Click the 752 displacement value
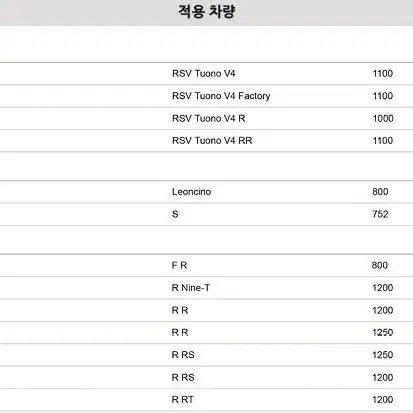Viewport: 413px width, 413px height. click(x=380, y=214)
